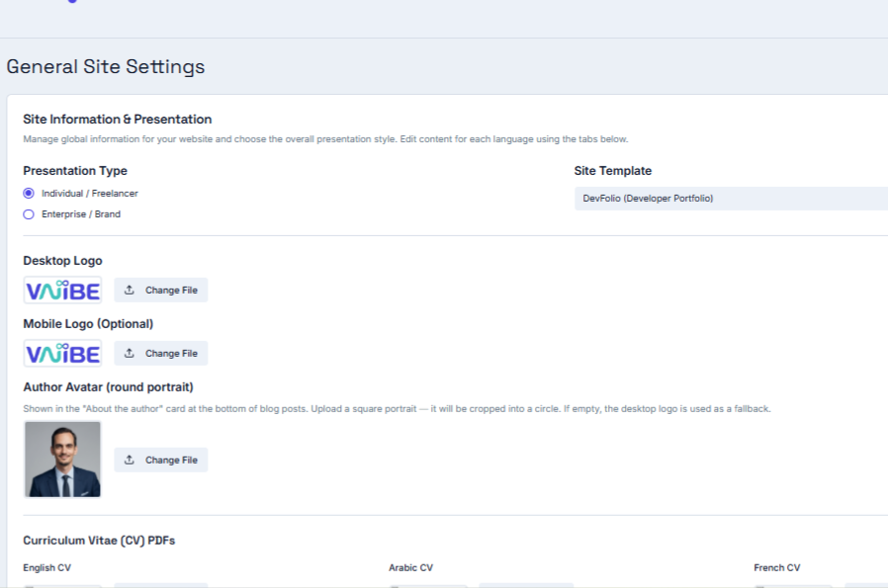Screen dimensions: 888x588
Task: Click Change File for Desktop Logo
Action: click(161, 291)
